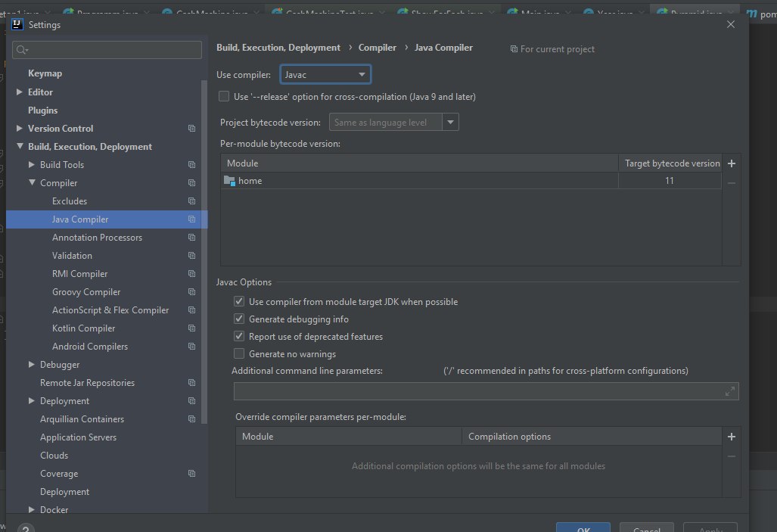The width and height of the screenshot is (777, 532).
Task: Click the settings tree vertical scrollbar
Action: (x=204, y=252)
